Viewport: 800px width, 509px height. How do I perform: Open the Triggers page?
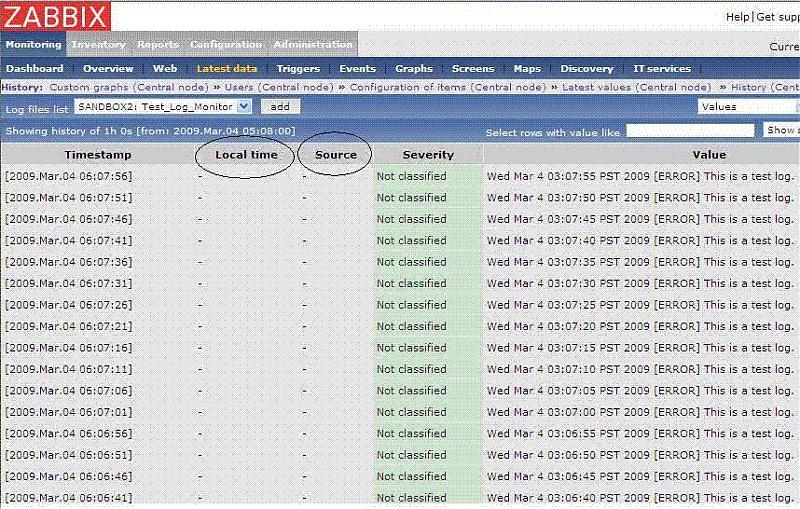tap(298, 68)
